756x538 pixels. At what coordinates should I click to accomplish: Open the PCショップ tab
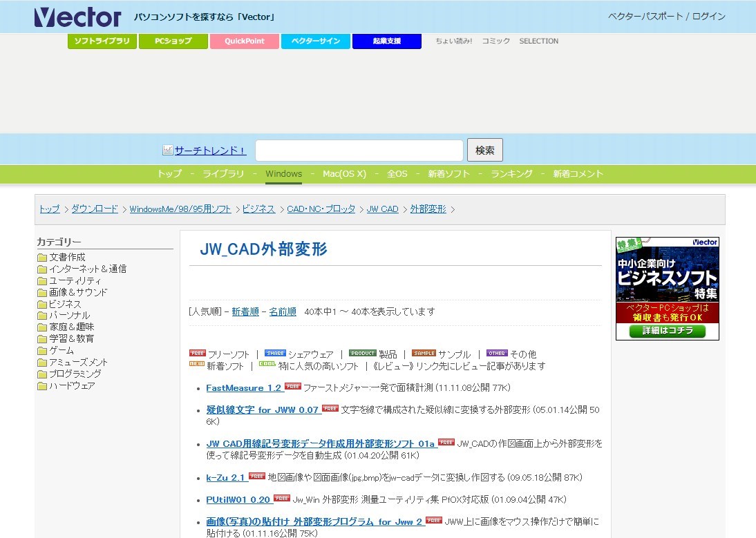click(173, 41)
